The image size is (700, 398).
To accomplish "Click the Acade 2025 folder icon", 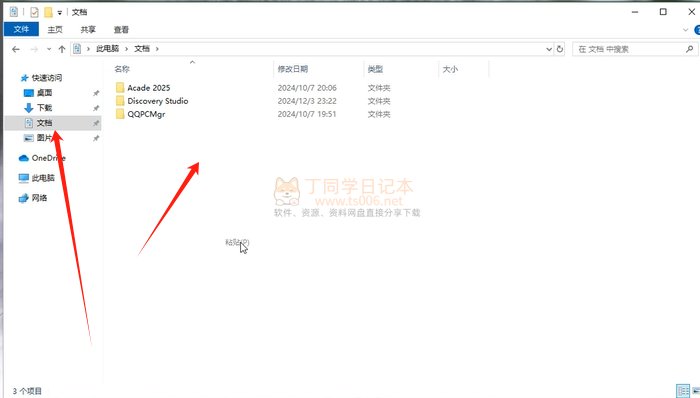I will click(x=120, y=87).
